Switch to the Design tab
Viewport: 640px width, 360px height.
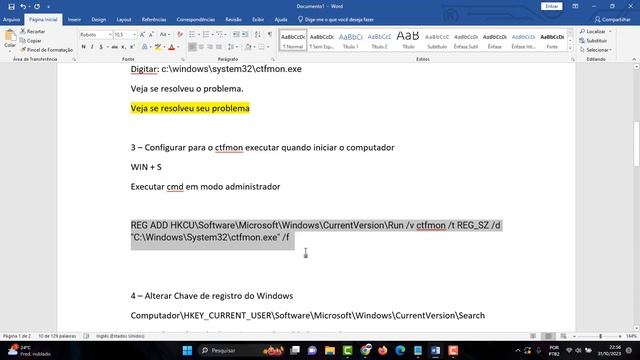pyautogui.click(x=98, y=20)
